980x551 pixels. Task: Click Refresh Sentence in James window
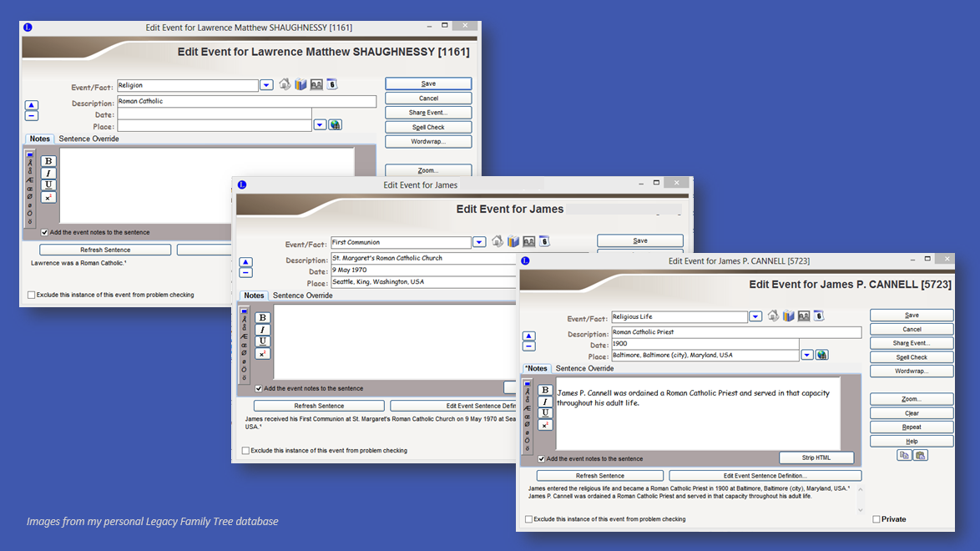(319, 406)
